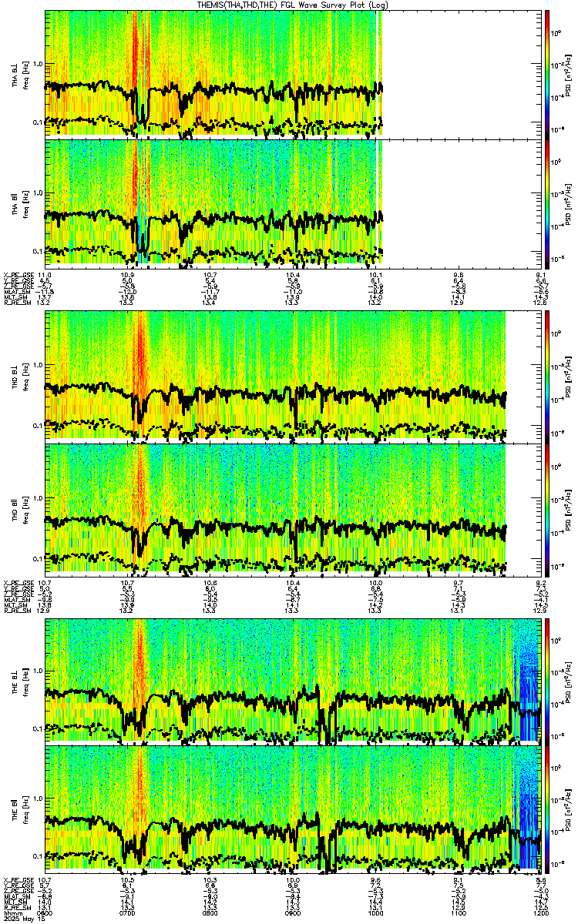578x924 pixels.
Task: Click the 1000 time tick label
Action: tap(375, 912)
